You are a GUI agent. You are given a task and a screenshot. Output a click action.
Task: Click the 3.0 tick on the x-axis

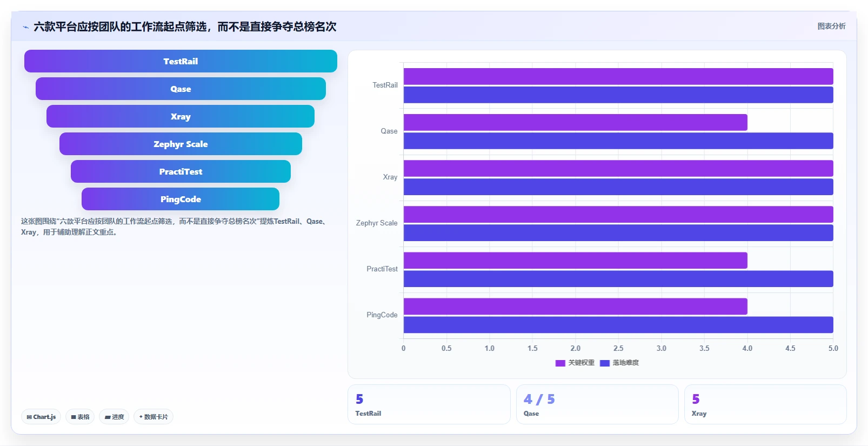click(662, 348)
